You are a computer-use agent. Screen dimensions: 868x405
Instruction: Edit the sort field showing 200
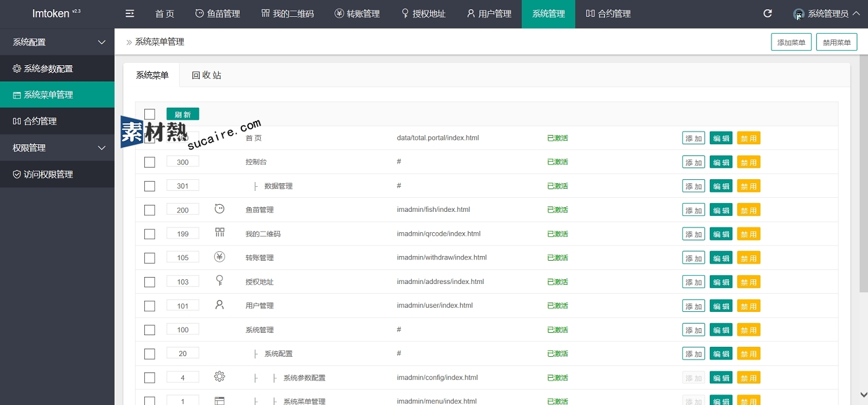point(183,209)
